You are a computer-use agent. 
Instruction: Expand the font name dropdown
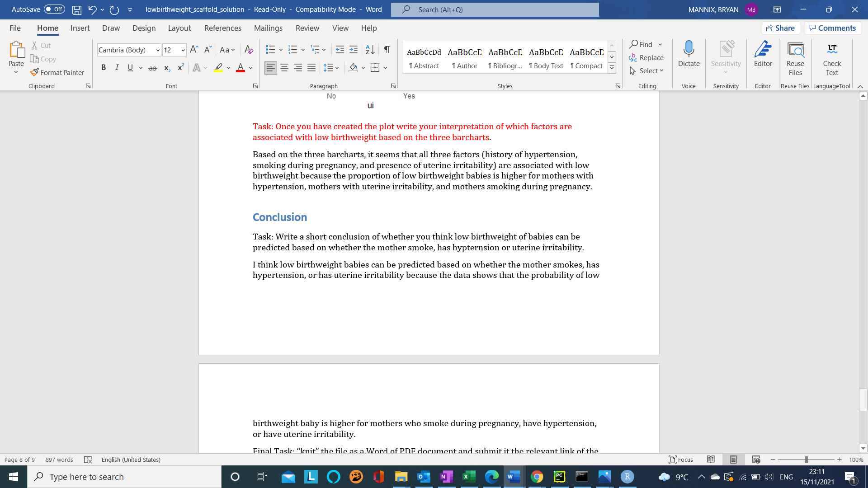pyautogui.click(x=158, y=50)
